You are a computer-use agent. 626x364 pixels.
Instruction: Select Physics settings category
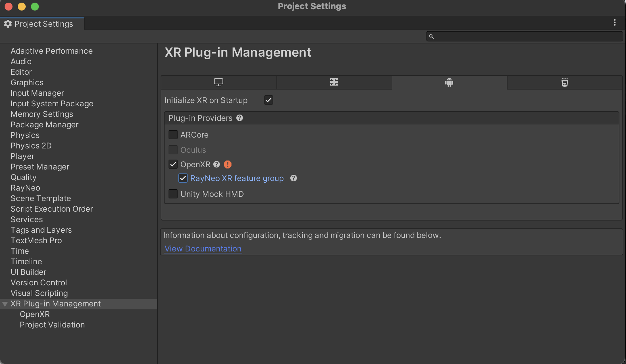(x=25, y=135)
